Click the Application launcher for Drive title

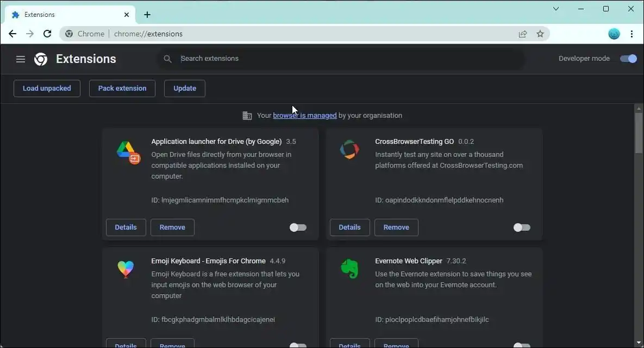click(216, 142)
